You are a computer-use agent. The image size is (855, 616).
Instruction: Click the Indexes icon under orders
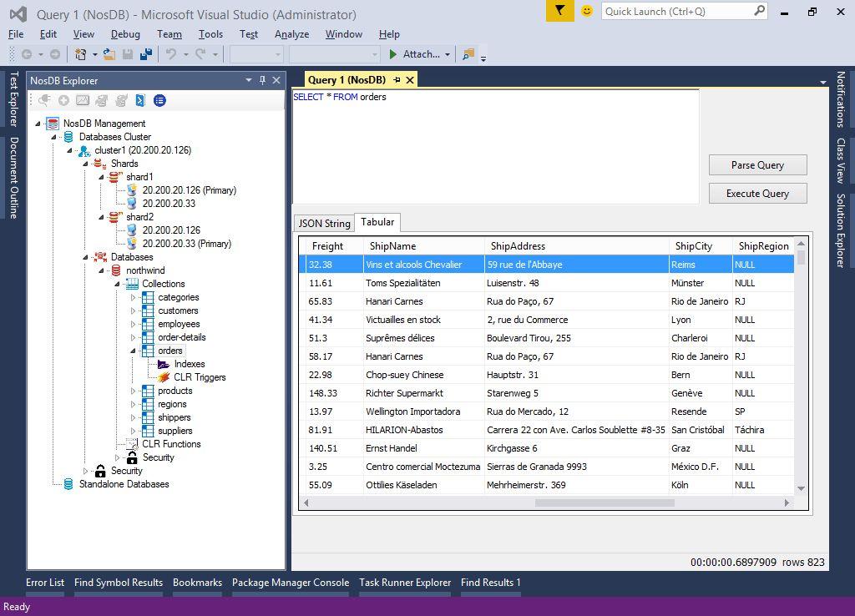click(164, 364)
